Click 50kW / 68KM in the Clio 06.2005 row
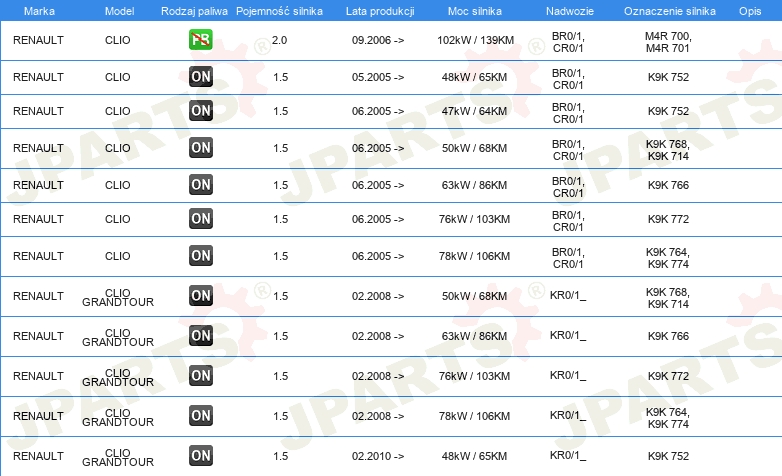The image size is (782, 476). [x=474, y=148]
